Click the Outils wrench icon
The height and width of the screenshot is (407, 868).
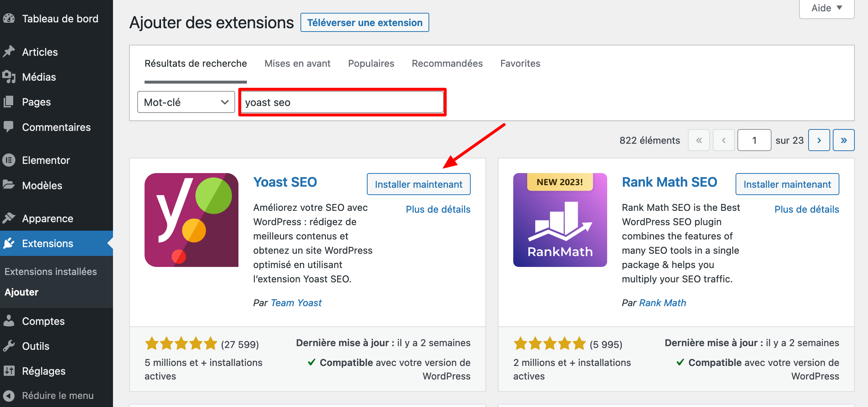10,346
